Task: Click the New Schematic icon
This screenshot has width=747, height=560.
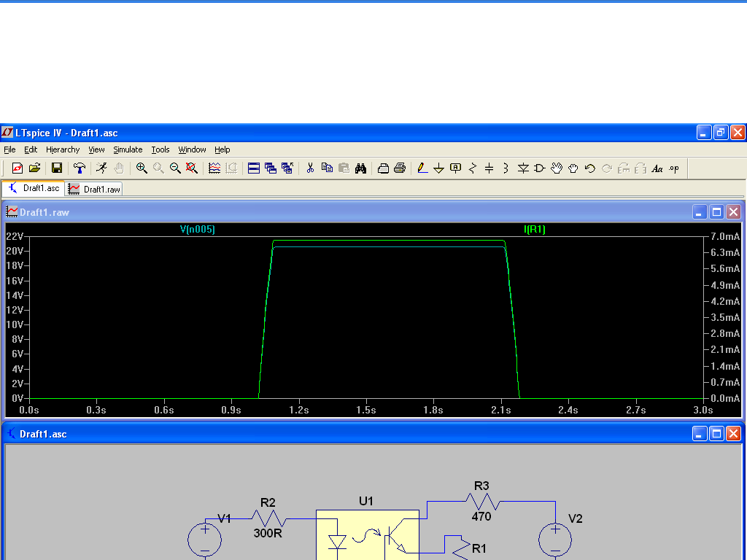Action: pos(18,168)
